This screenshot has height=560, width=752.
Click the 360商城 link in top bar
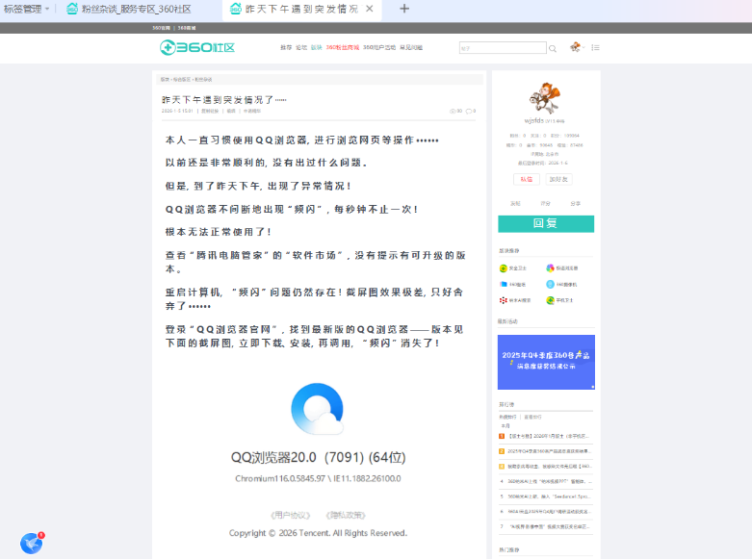(x=187, y=28)
